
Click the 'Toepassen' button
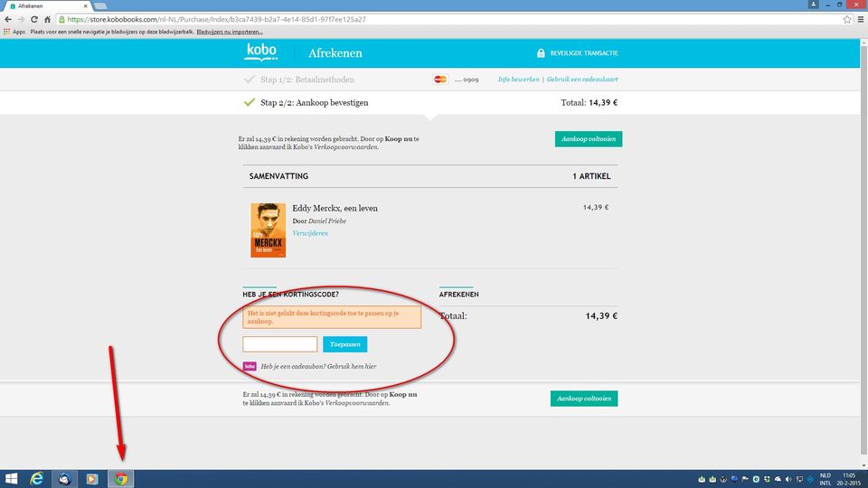[x=344, y=344]
